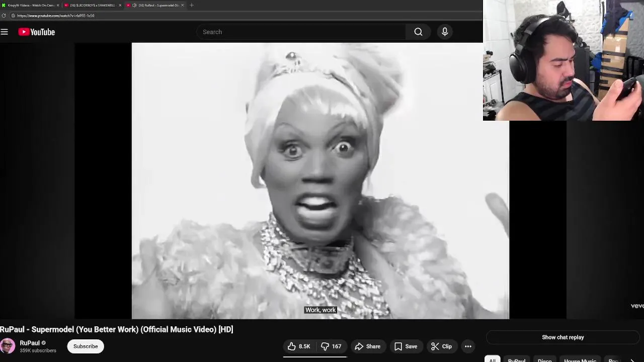The height and width of the screenshot is (362, 644).
Task: Close the RuPaul Supermodel browser tab
Action: pyautogui.click(x=182, y=5)
